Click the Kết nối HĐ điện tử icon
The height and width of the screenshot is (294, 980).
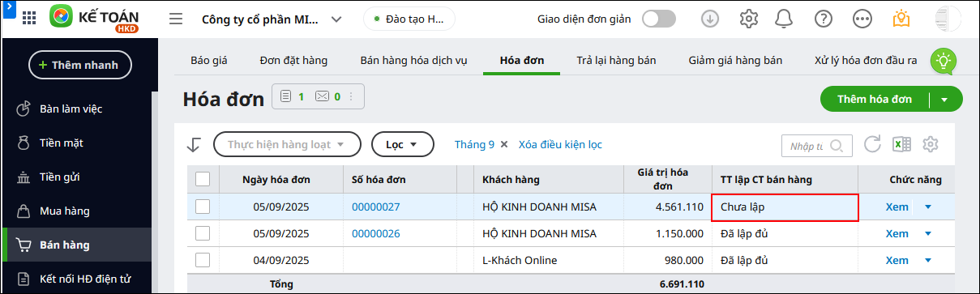tap(24, 279)
